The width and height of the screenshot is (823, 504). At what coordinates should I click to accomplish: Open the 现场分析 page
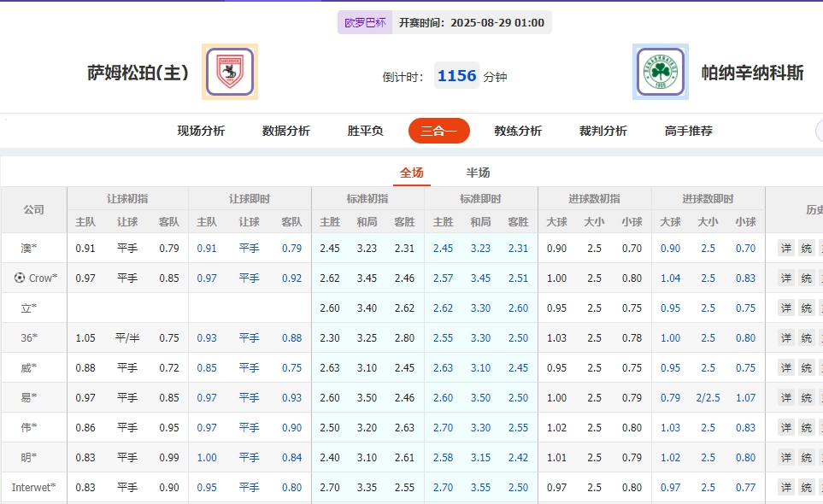click(199, 131)
